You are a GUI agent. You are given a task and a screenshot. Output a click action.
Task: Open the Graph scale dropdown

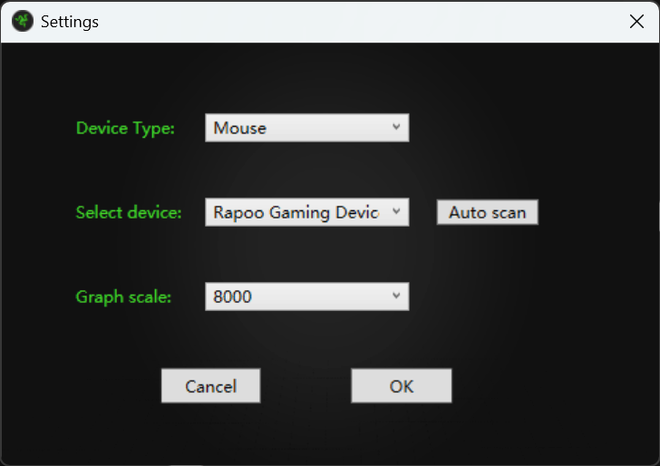point(307,296)
